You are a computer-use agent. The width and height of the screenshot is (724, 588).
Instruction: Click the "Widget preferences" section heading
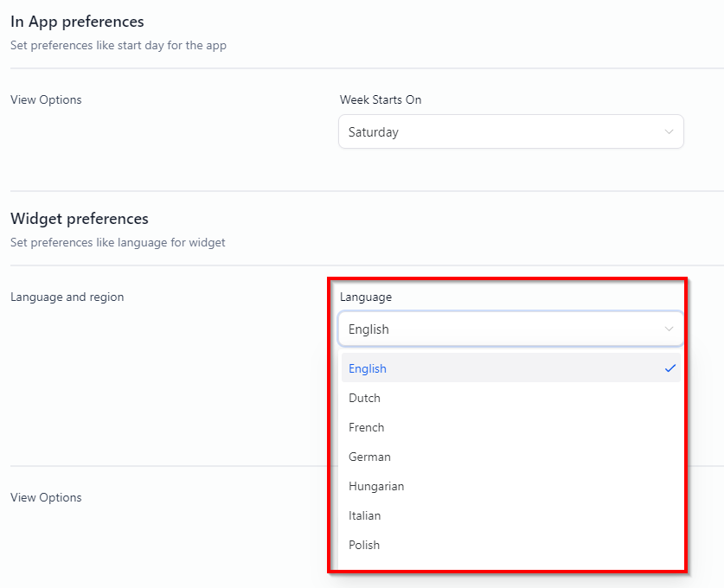tap(80, 219)
